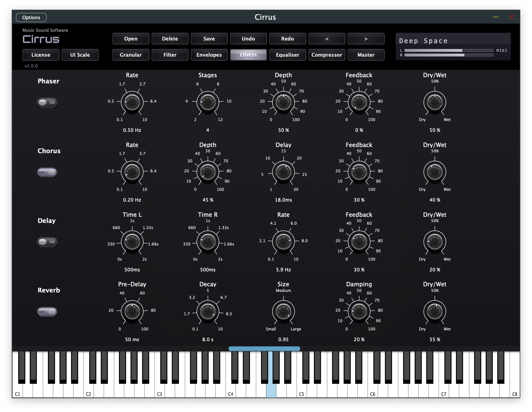The height and width of the screenshot is (412, 532).
Task: Play the C7 piano key
Action: pyautogui.click(x=444, y=391)
